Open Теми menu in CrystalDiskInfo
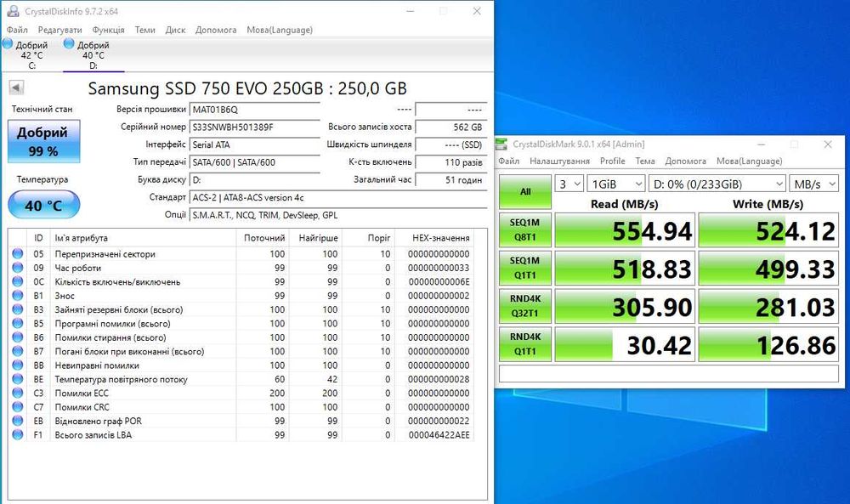 [x=144, y=30]
